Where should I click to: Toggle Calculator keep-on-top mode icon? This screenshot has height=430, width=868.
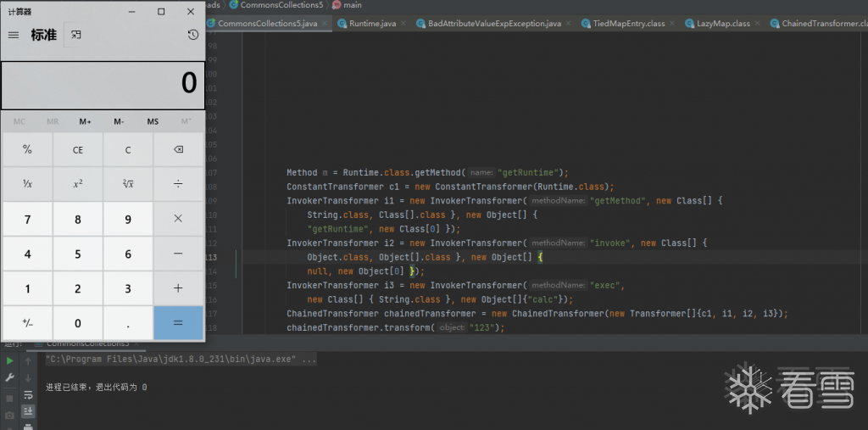click(75, 35)
